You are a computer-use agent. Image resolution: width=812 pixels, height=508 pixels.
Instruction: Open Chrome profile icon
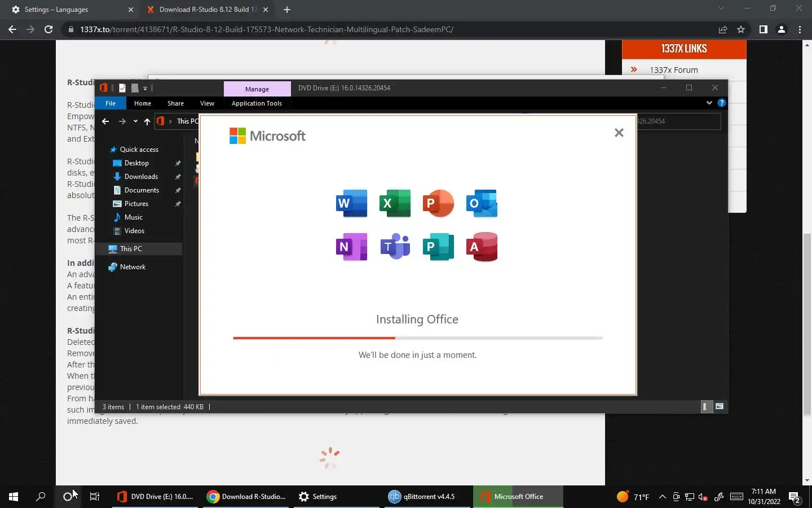(x=782, y=29)
